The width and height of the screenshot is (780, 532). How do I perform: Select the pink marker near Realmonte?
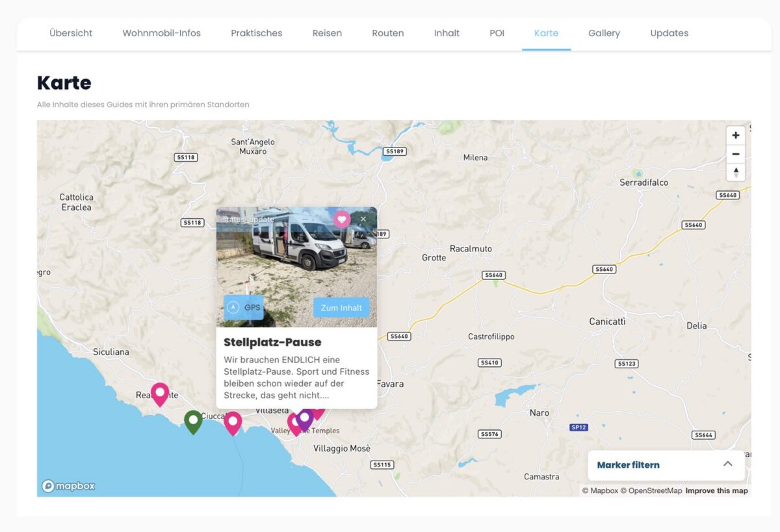point(160,393)
